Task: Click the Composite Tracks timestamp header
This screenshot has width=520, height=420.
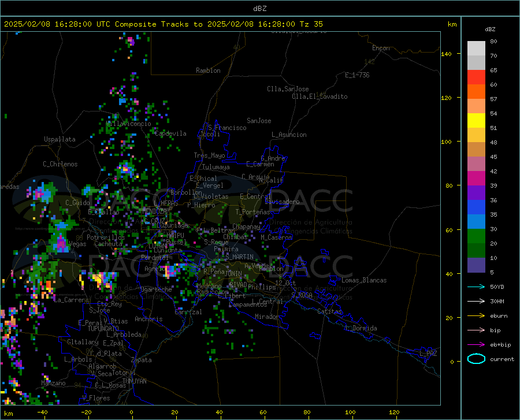Action: point(163,24)
